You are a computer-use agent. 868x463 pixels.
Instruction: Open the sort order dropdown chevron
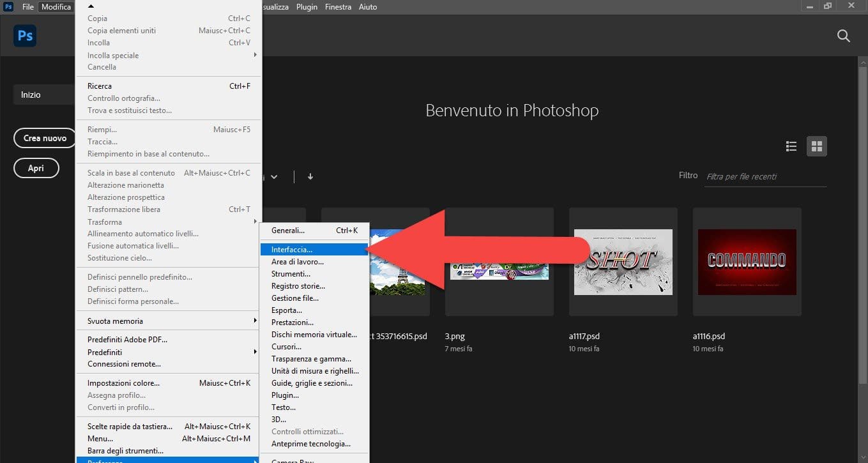[274, 177]
